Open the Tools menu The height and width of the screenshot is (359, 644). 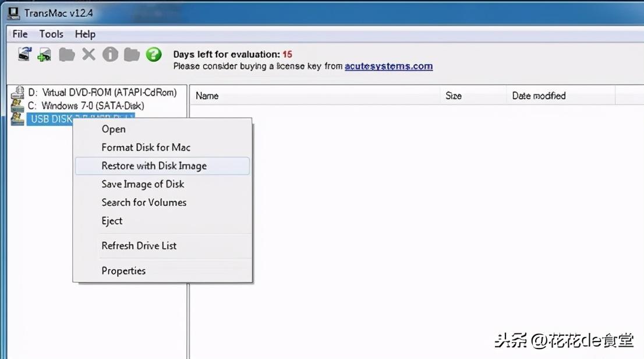click(x=51, y=34)
